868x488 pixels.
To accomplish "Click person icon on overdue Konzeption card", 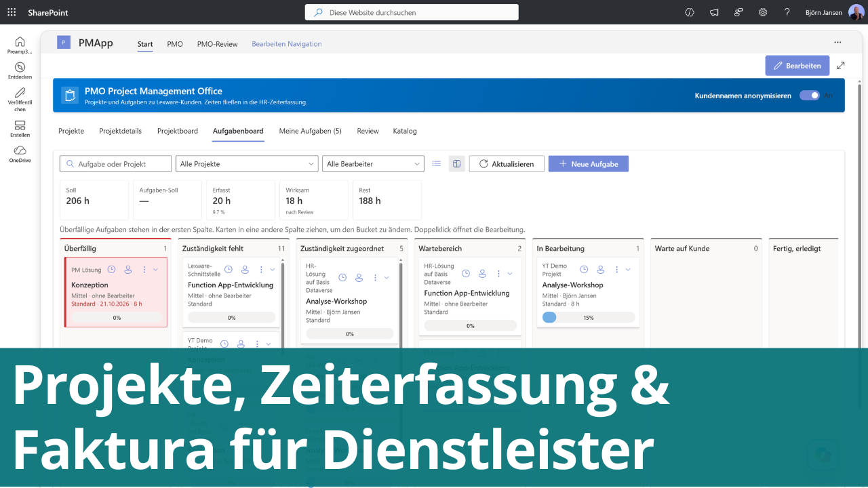I will [x=127, y=269].
